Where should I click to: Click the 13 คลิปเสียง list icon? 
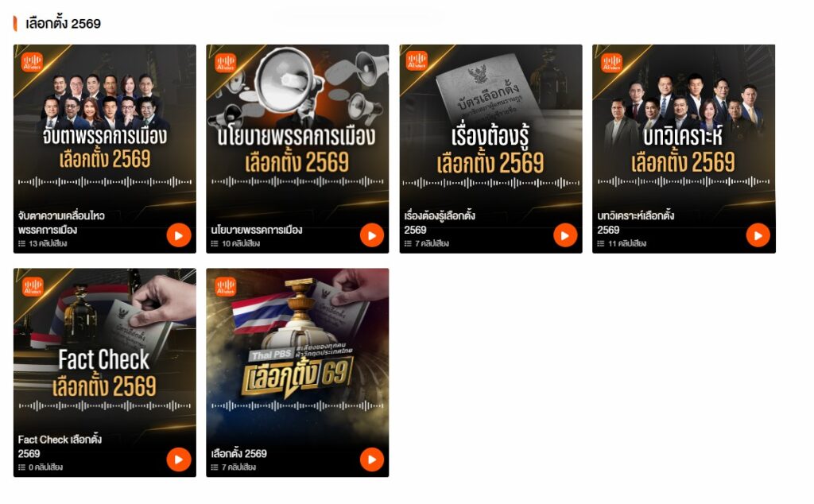pyautogui.click(x=21, y=243)
